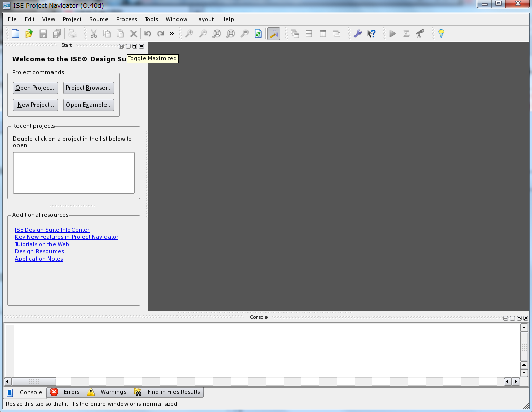Click the Zoom Out magnifier icon

(x=203, y=33)
